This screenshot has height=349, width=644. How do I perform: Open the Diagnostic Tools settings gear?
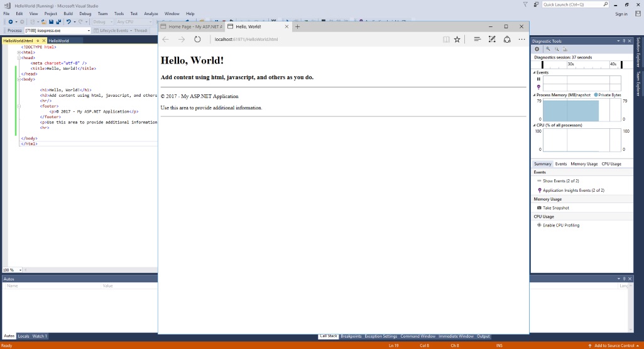click(x=537, y=49)
